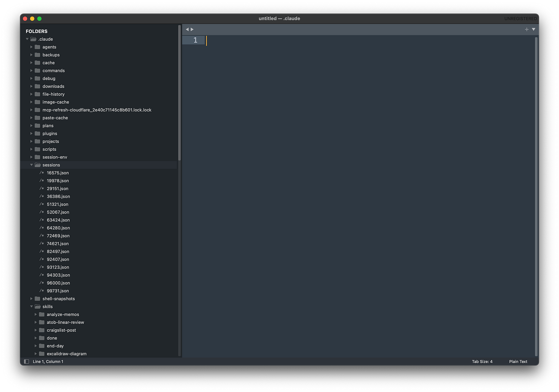Image resolution: width=559 pixels, height=392 pixels.
Task: Click the open skills folder icon
Action: coord(38,306)
